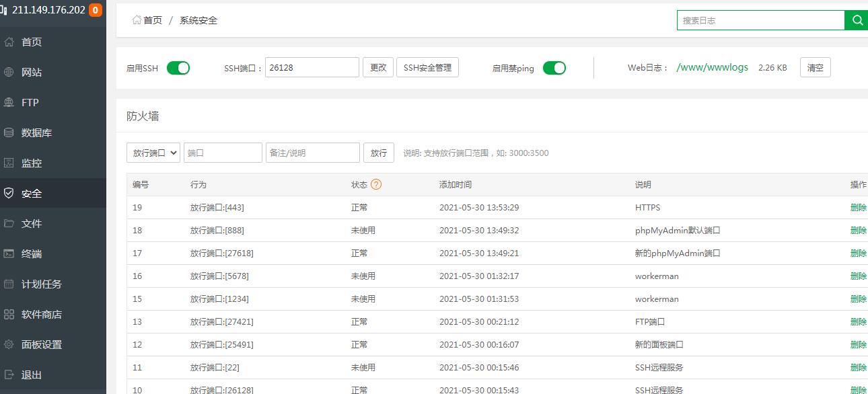
Task: Open the 文件 file manager
Action: pyautogui.click(x=31, y=223)
